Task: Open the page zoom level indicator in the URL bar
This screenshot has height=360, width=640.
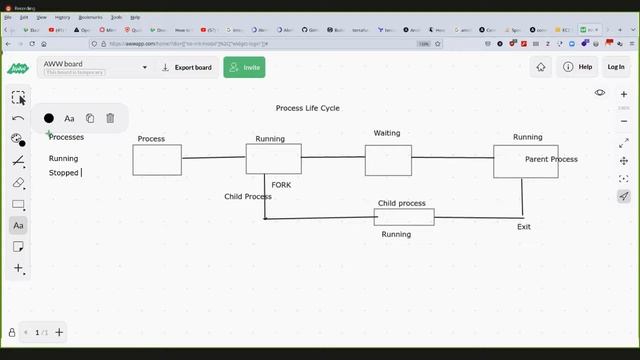Action: (424, 44)
